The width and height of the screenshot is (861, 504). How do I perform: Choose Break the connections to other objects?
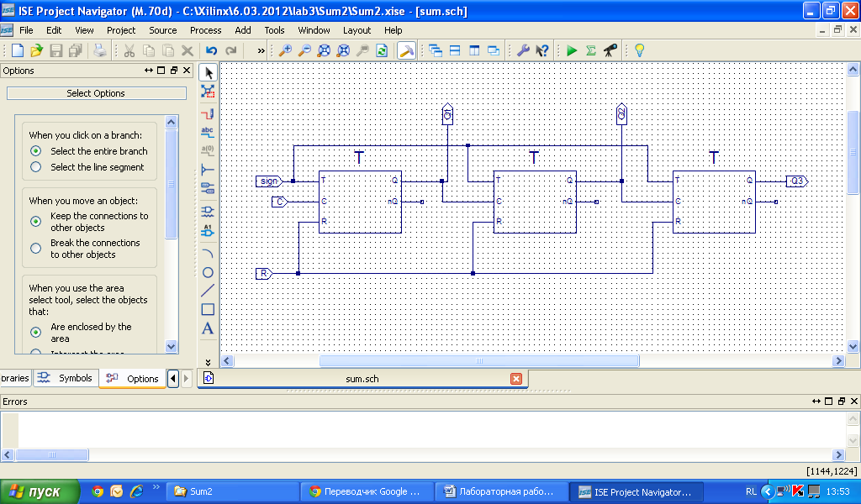coord(35,248)
